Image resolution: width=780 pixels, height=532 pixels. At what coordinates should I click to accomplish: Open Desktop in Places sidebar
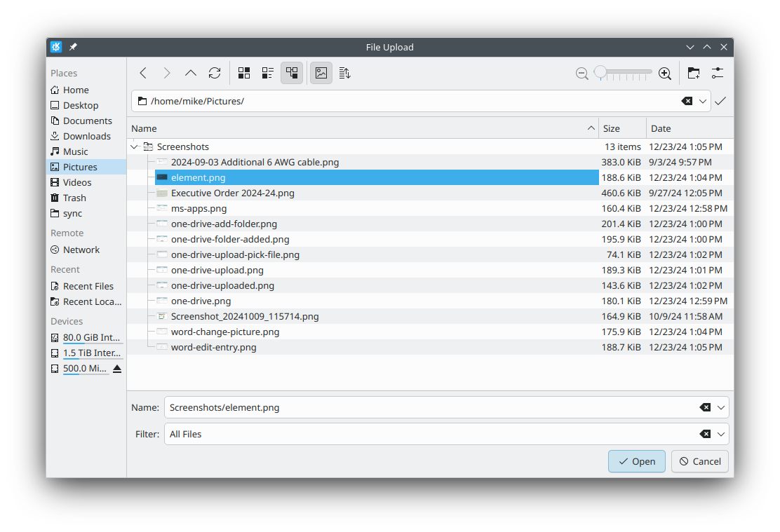coord(86,105)
